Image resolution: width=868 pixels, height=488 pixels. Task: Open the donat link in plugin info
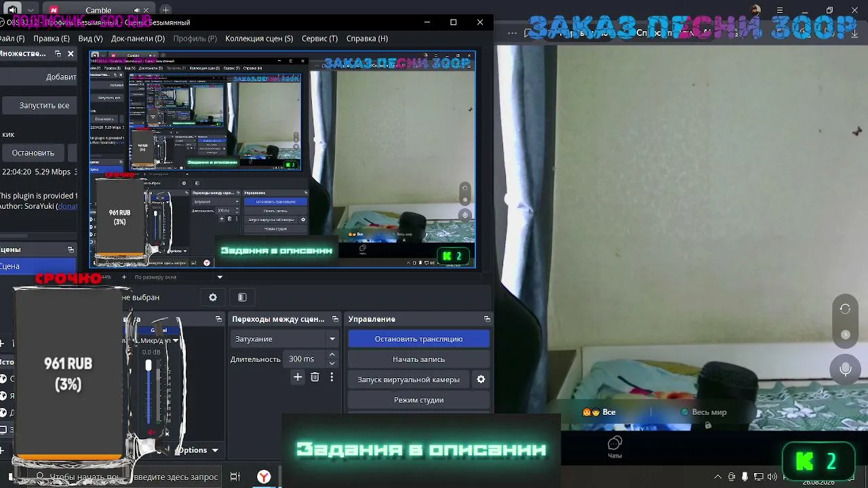pos(66,206)
